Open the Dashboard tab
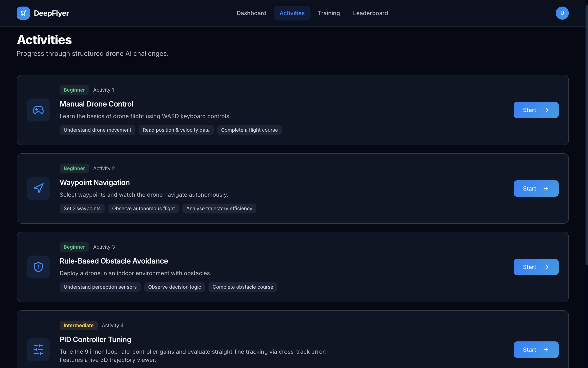 252,13
